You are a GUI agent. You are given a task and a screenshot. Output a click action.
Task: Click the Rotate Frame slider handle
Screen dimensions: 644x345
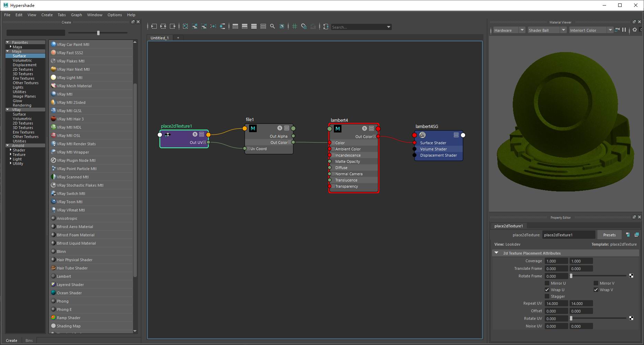click(x=571, y=276)
